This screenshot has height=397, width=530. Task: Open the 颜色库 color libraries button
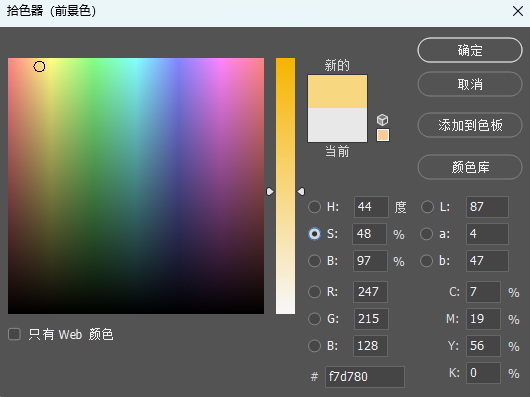tap(470, 167)
